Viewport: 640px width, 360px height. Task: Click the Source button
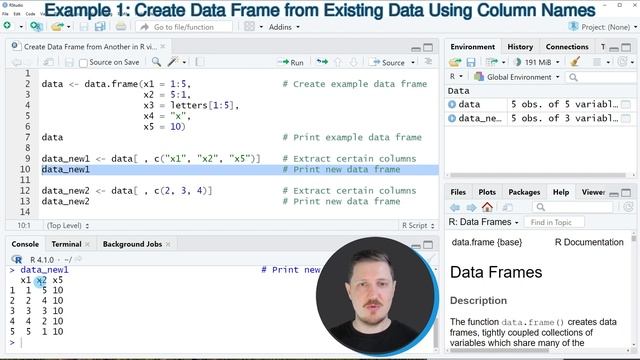387,62
